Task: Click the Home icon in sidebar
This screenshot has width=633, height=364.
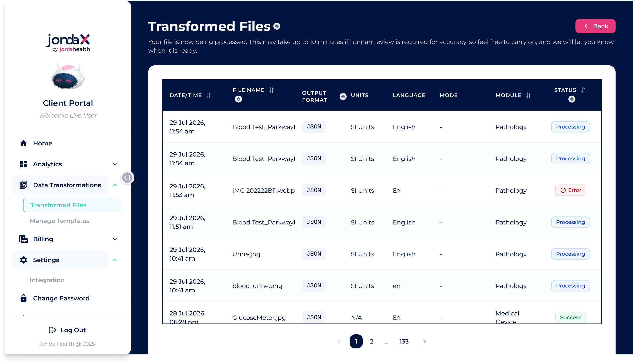Action: pos(24,143)
